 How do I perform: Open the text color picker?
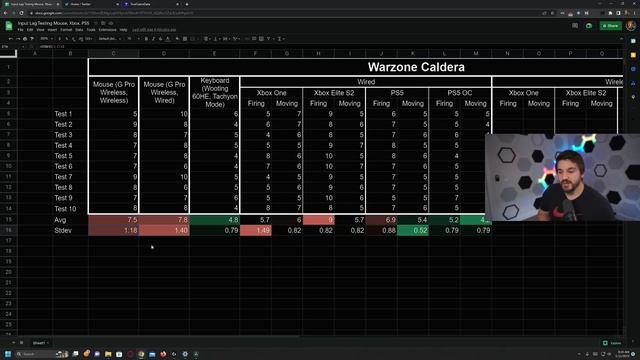point(168,39)
